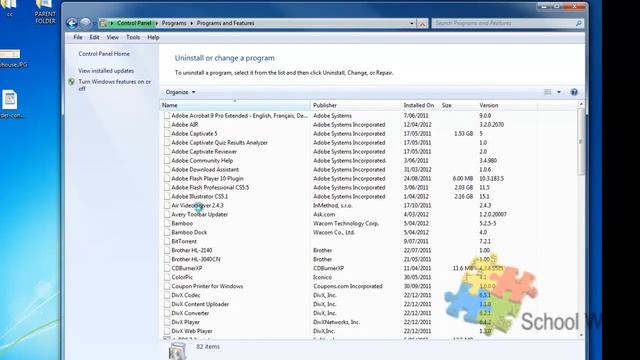Click the 1.53 GB size cell
Image resolution: width=640 pixels, height=360 pixels.
tap(463, 133)
